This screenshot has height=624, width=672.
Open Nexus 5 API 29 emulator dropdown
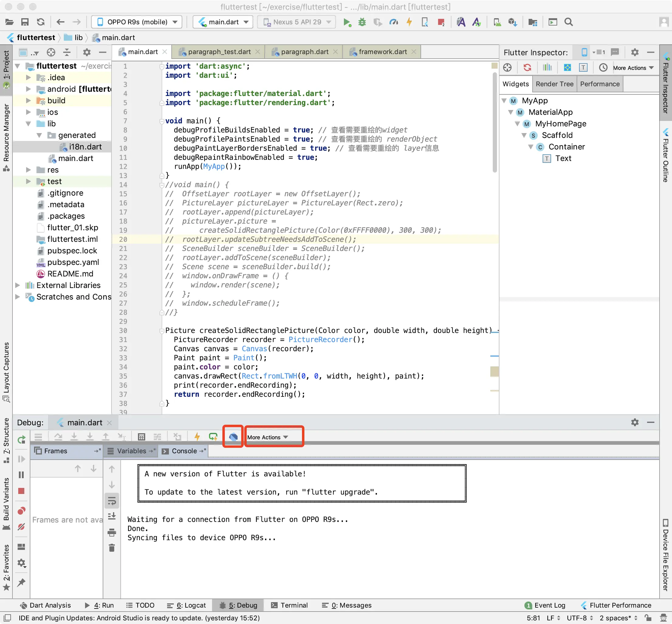(x=297, y=22)
